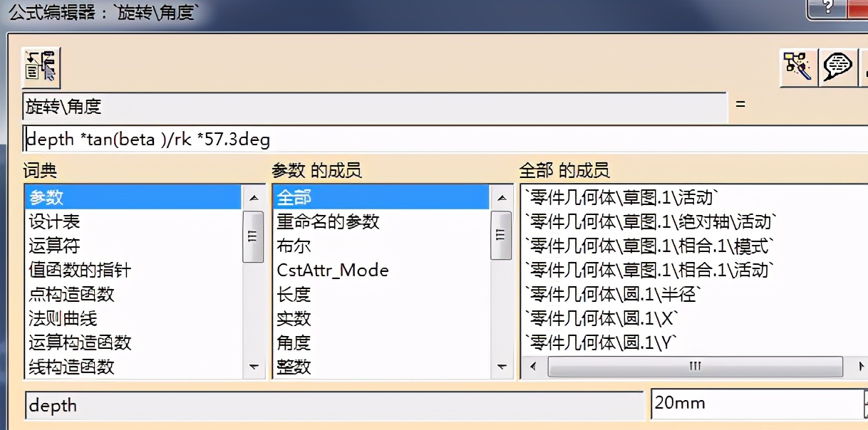868x430 pixels.
Task: Click the formula wizard wand icon
Action: (797, 67)
